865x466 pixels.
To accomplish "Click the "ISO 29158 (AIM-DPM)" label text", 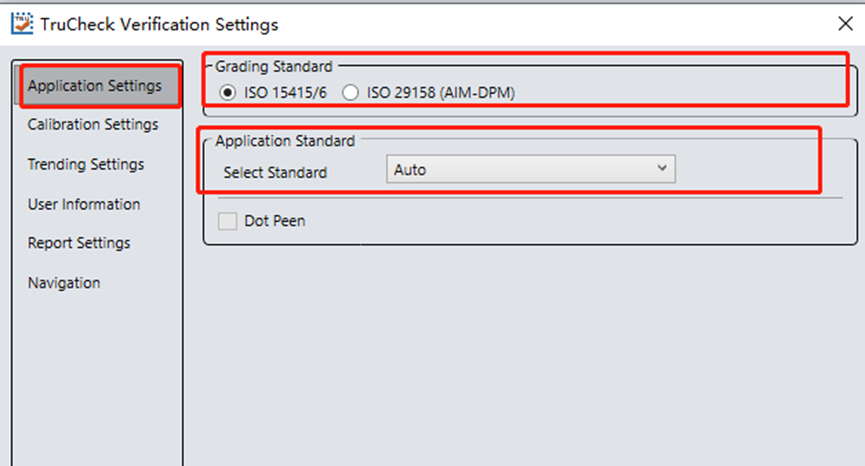I will point(440,93).
